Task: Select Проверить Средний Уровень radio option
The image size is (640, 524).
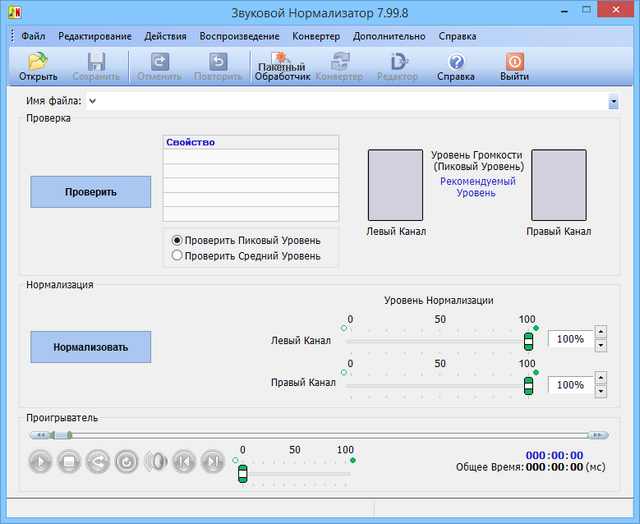Action: pyautogui.click(x=178, y=255)
